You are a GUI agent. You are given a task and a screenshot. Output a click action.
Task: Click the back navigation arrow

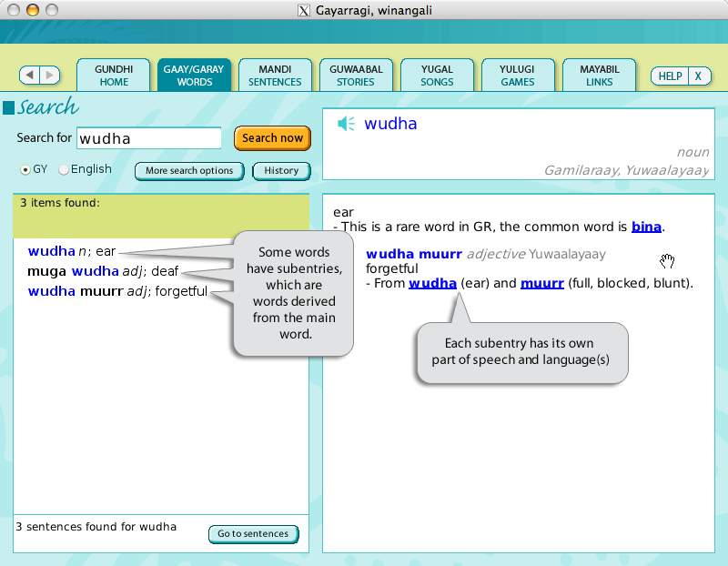click(30, 76)
